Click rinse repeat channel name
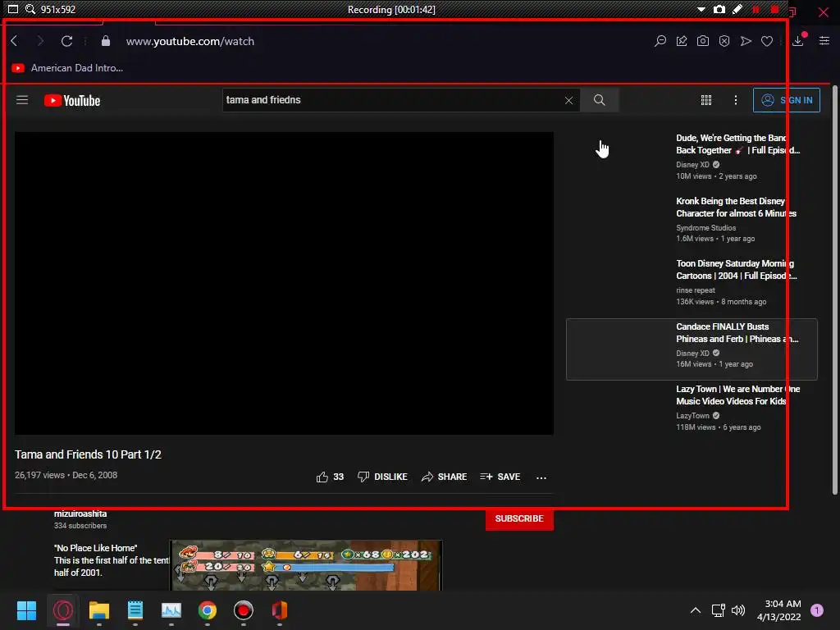The image size is (840, 630). (696, 290)
